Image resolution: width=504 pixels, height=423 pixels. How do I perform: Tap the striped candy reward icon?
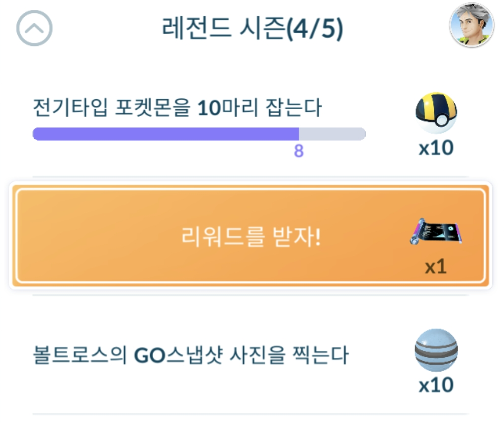tap(436, 350)
